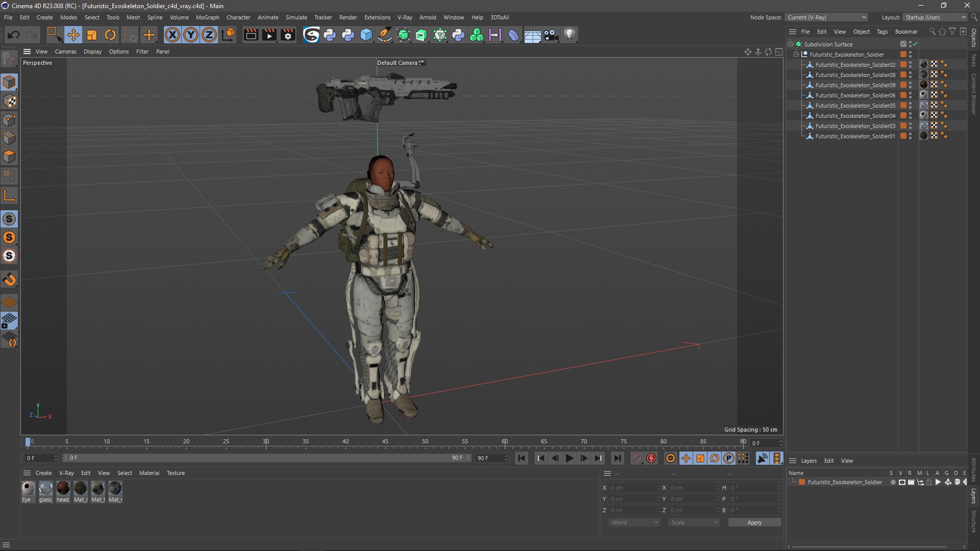This screenshot has height=551, width=980.
Task: Select Texture mode icon in left palette
Action: [x=10, y=101]
